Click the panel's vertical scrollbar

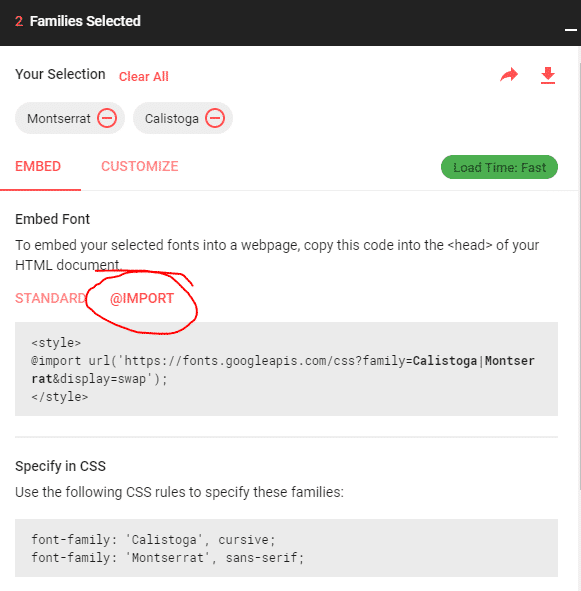tap(579, 277)
